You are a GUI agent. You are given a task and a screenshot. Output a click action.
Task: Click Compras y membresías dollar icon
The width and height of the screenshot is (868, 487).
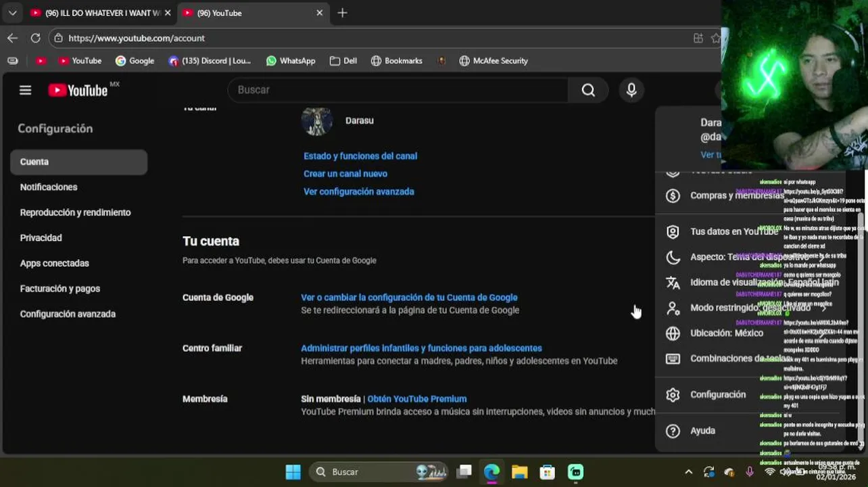coord(673,195)
